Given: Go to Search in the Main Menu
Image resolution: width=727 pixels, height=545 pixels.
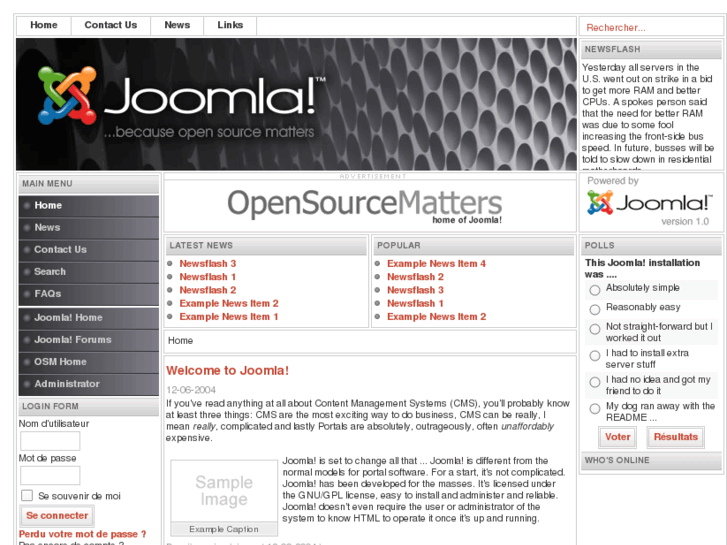Looking at the screenshot, I should (89, 272).
